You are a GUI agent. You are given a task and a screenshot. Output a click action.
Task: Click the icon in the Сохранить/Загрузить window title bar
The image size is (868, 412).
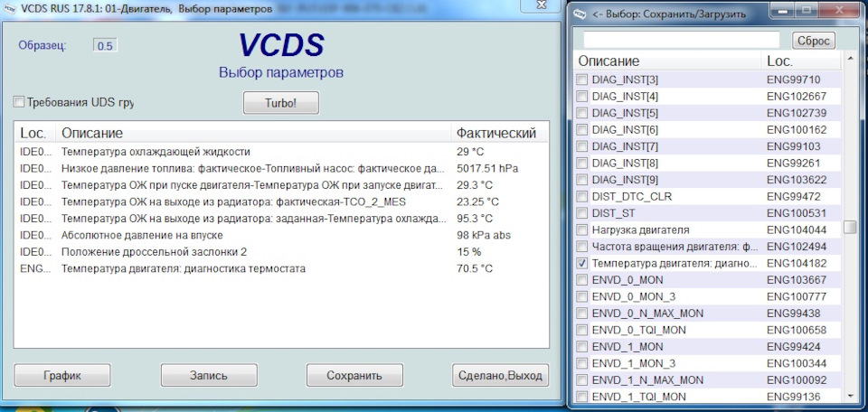click(580, 14)
